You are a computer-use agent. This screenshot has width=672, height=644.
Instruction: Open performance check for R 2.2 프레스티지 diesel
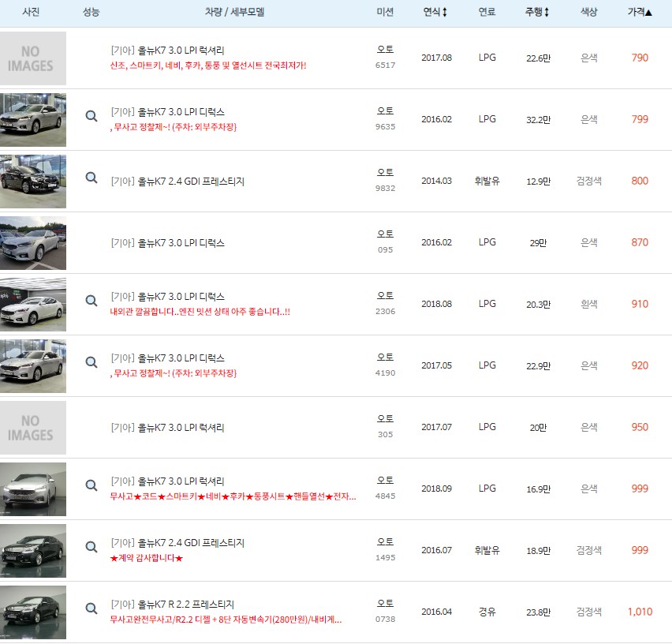click(91, 608)
